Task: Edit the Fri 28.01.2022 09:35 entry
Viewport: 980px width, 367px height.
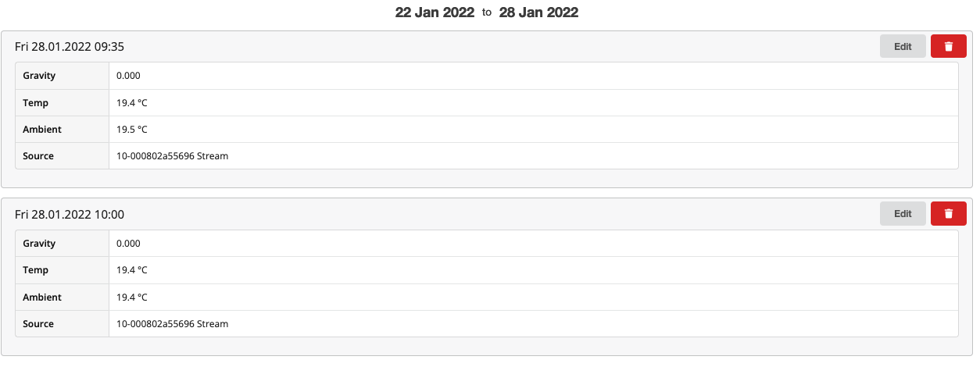Action: (903, 46)
